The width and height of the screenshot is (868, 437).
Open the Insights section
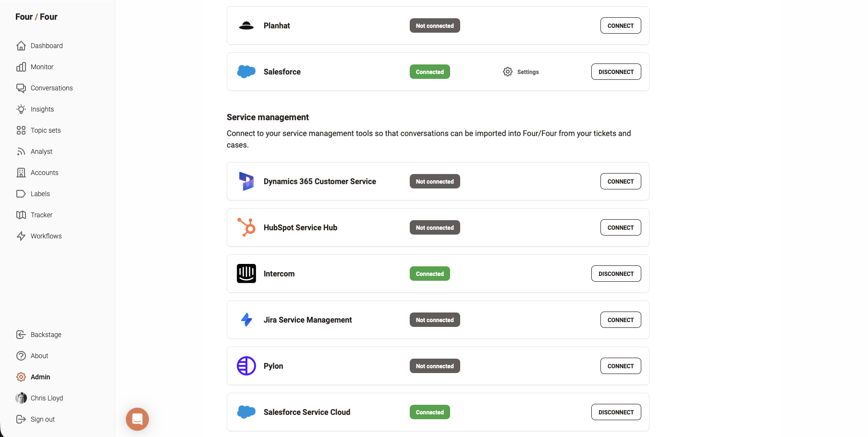tap(42, 109)
